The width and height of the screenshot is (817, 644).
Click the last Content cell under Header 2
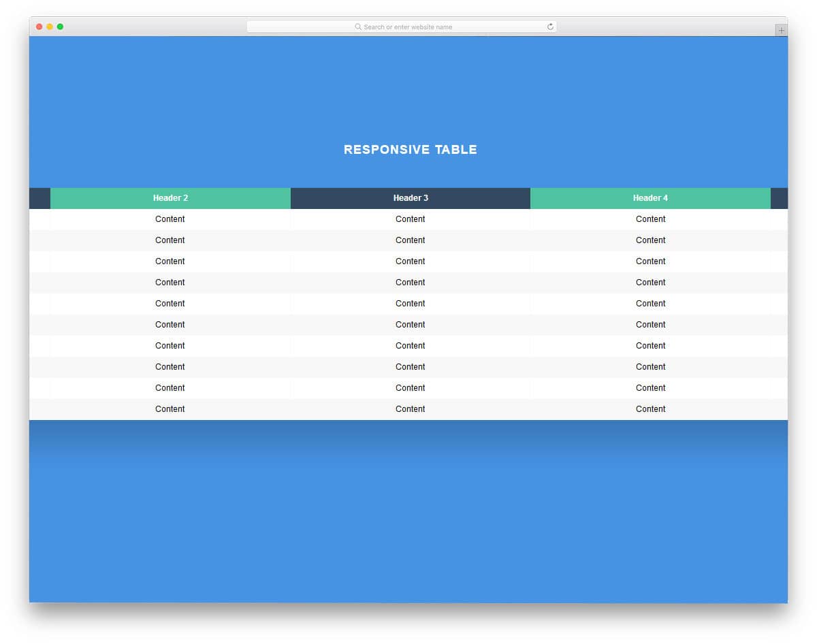[x=170, y=408]
